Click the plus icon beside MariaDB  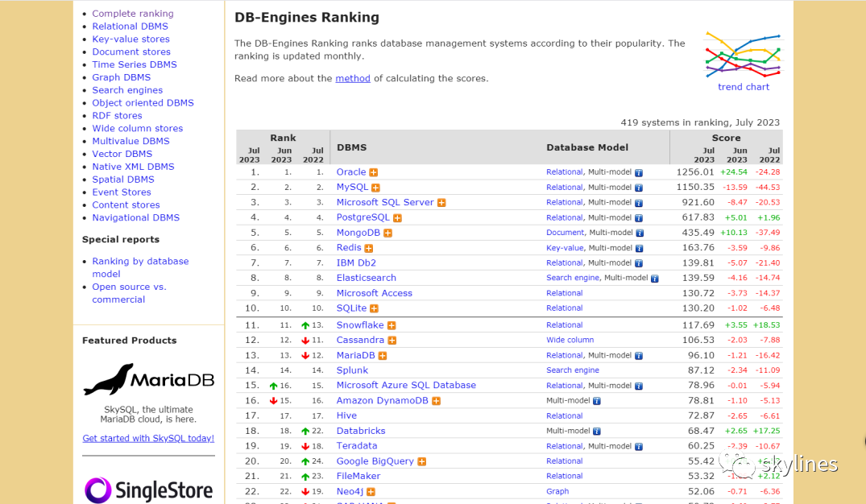pyautogui.click(x=382, y=356)
